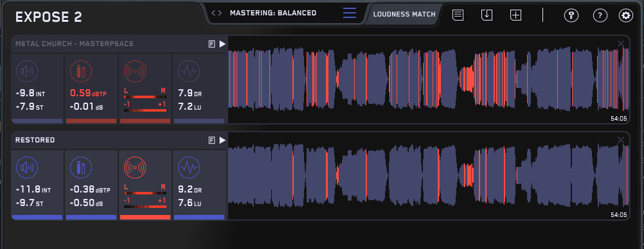644x249 pixels.
Task: Open the license key icon
Action: [571, 15]
